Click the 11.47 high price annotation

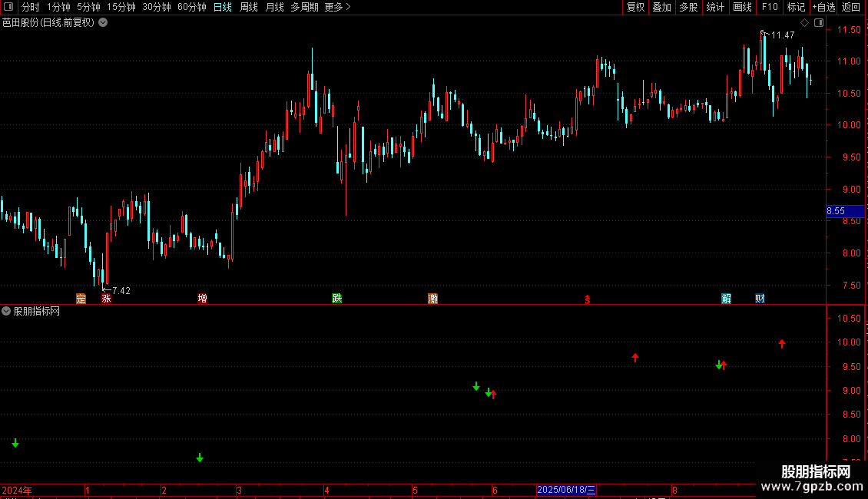point(783,35)
